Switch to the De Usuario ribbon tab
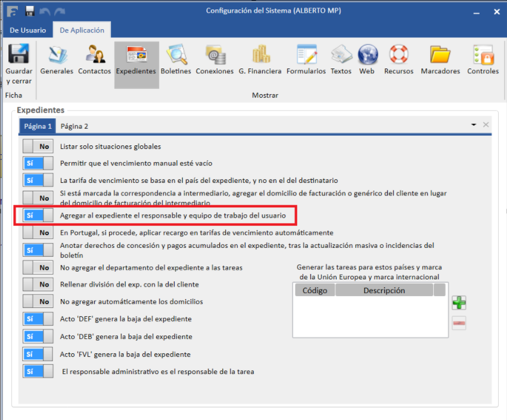Viewport: 507px width, 420px height. [x=27, y=30]
